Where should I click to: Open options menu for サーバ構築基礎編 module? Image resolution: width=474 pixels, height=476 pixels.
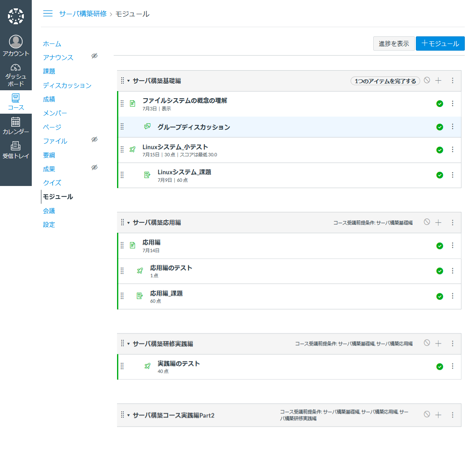452,80
